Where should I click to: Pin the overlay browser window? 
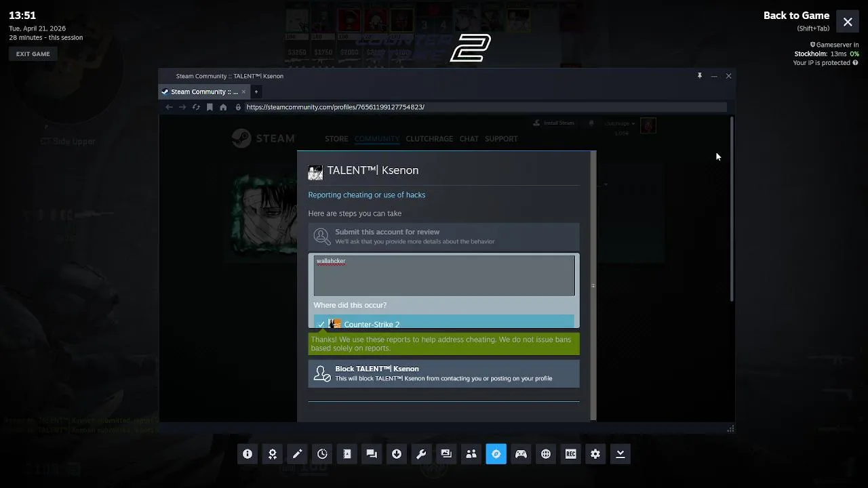click(x=700, y=76)
